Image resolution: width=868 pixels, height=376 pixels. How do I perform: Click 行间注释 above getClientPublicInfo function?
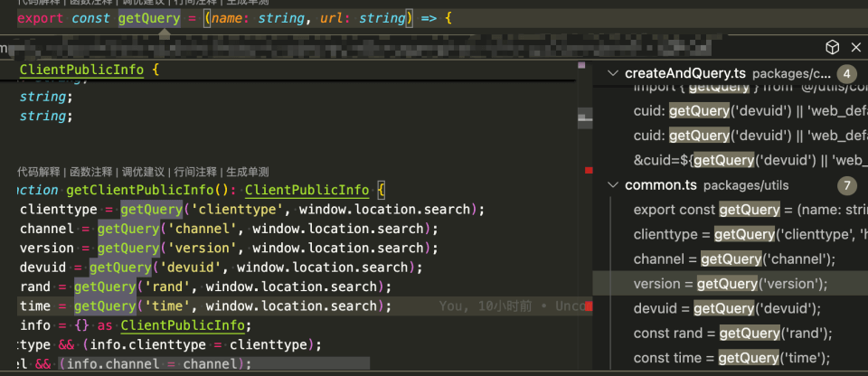[x=195, y=172]
